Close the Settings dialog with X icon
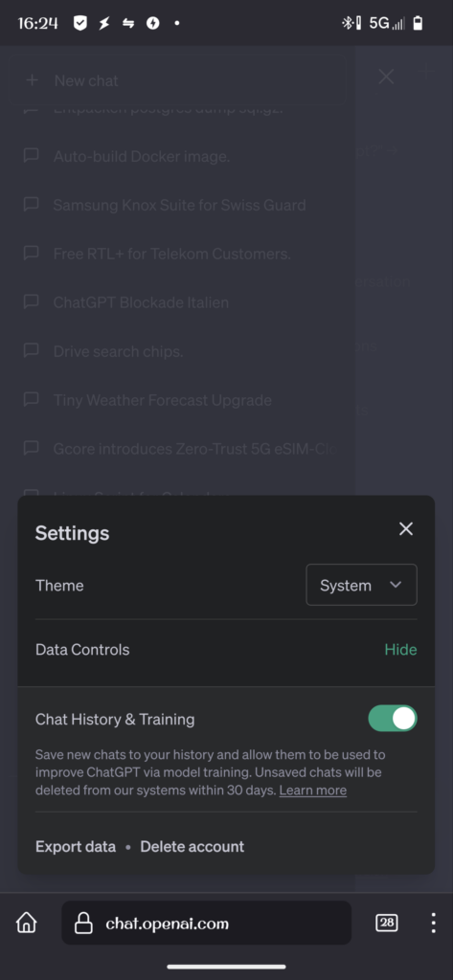This screenshot has height=980, width=453. [406, 528]
